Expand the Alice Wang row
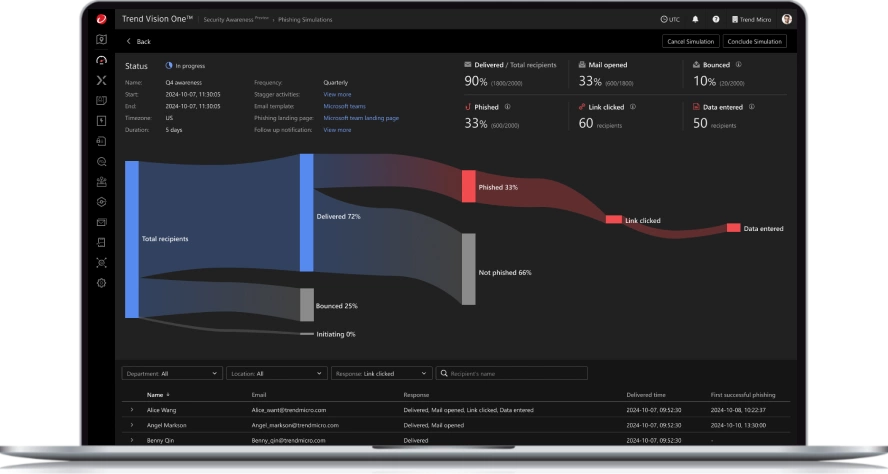This screenshot has width=888, height=474. coord(132,409)
